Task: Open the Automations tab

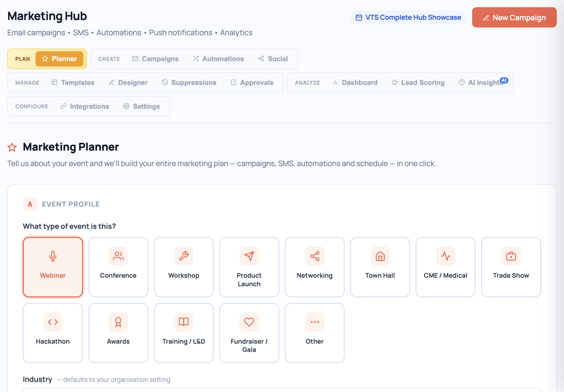Action: point(218,59)
